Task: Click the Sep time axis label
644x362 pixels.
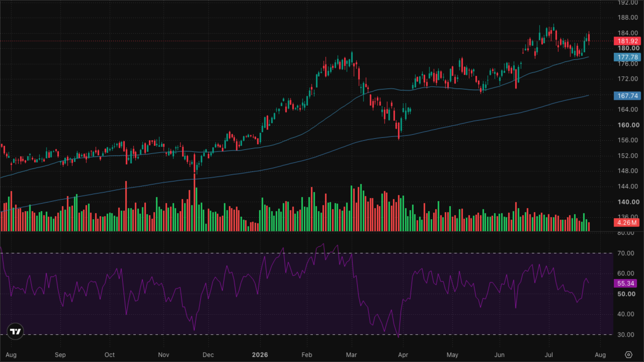Action: pyautogui.click(x=60, y=355)
